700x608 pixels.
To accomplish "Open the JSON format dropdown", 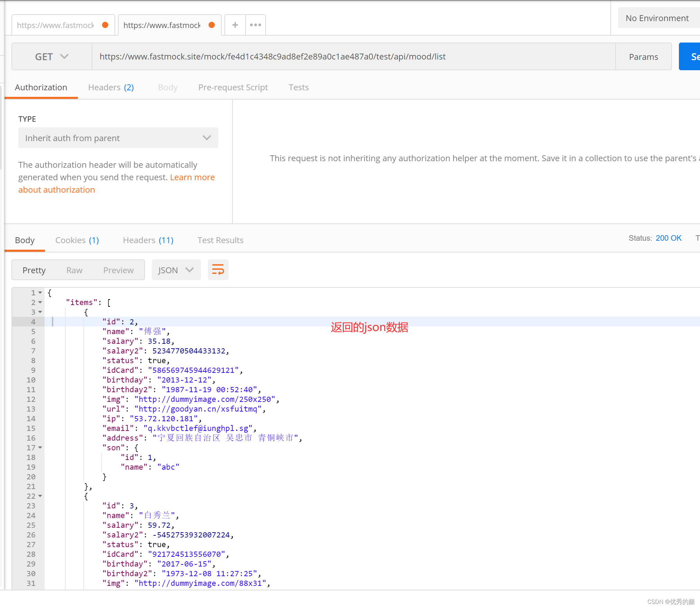I will tap(176, 270).
